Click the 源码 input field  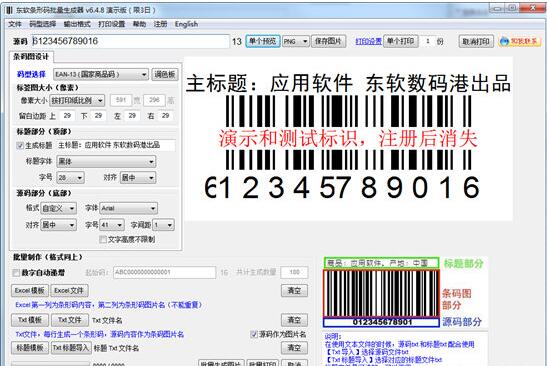pos(130,41)
